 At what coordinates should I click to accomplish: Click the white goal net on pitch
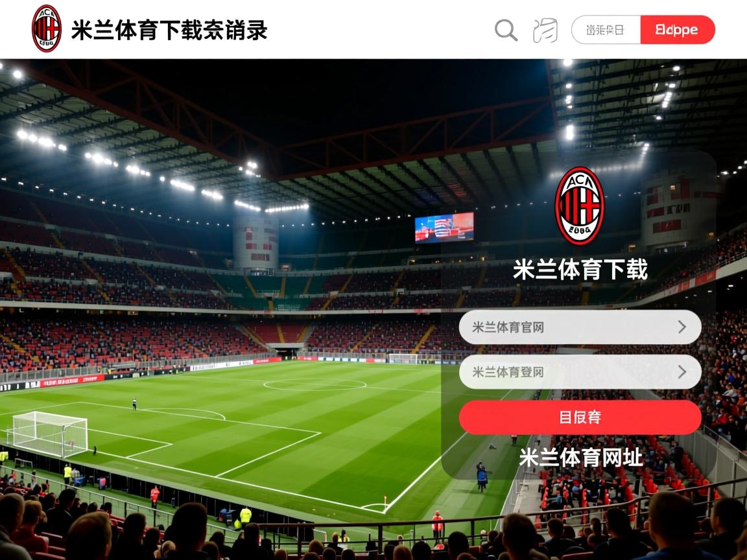50,434
